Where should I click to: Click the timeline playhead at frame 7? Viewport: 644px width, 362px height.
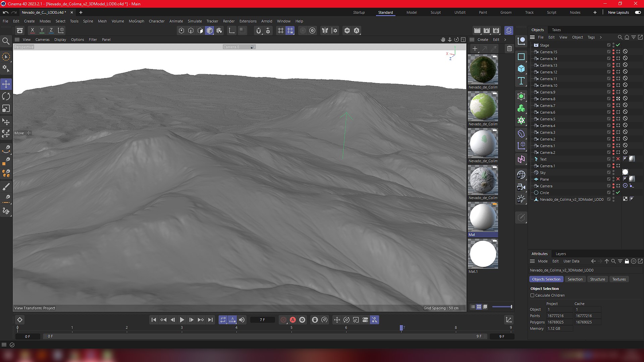point(401,328)
